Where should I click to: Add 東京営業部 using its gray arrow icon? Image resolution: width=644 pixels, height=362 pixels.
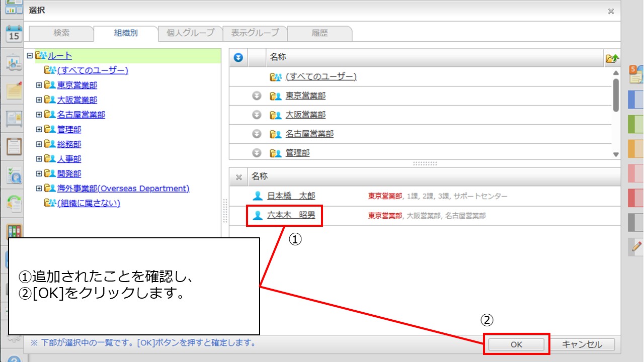[x=257, y=96]
